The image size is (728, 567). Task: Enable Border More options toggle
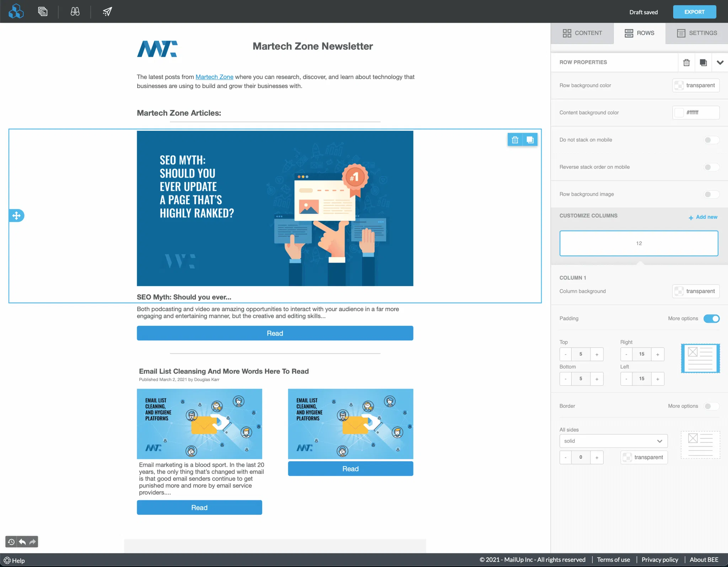pyautogui.click(x=711, y=406)
